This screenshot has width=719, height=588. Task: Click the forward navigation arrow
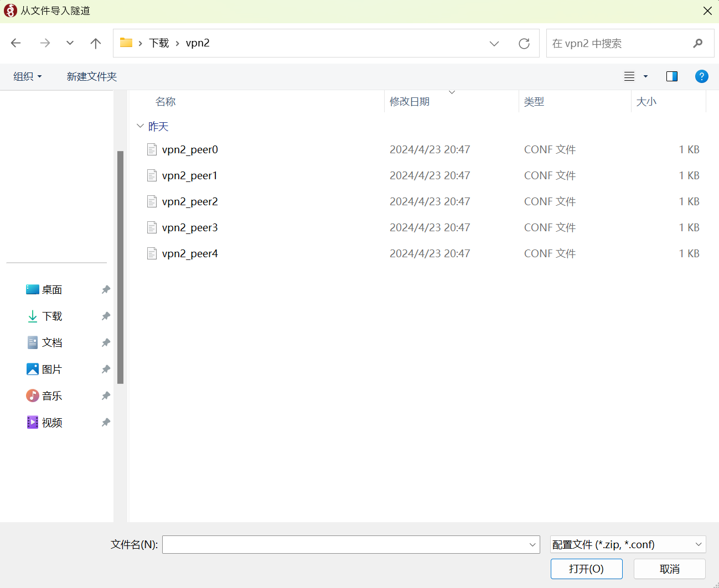point(45,43)
